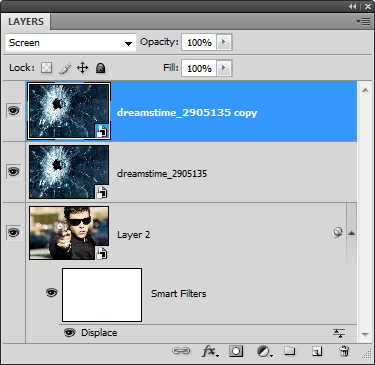Click the Link layers icon
This screenshot has width=375, height=365.
[x=181, y=351]
